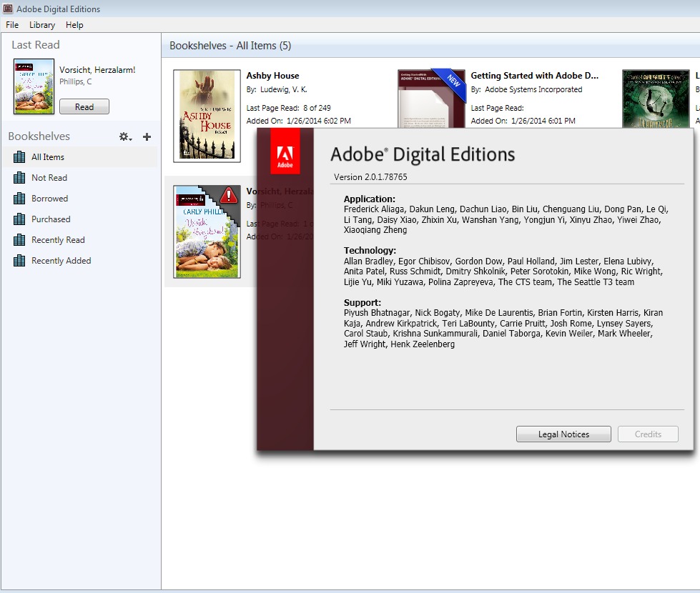
Task: Click the 'Support:' credits heading
Action: [362, 302]
